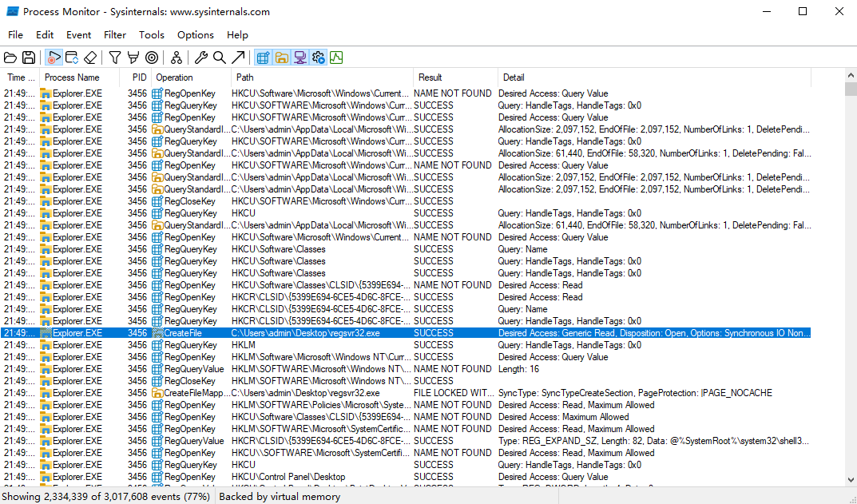The image size is (857, 504).
Task: Toggle the Autoscroll toolbar button
Action: 72,58
